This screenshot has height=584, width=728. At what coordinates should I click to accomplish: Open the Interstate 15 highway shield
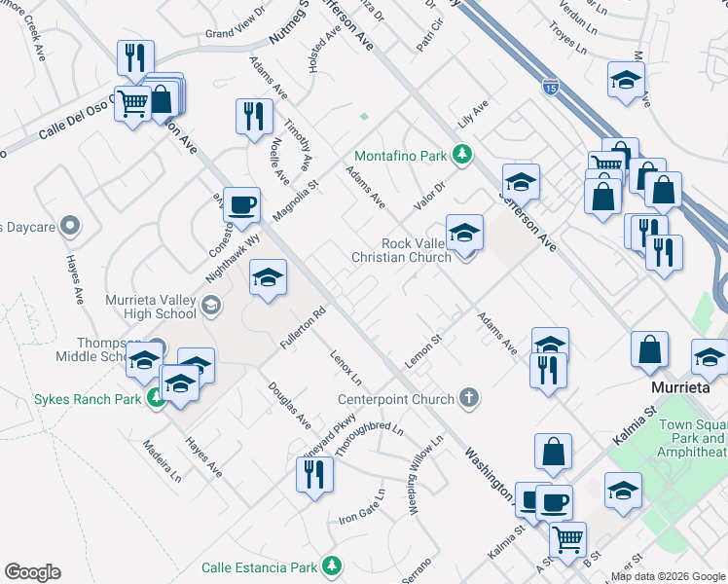point(550,87)
